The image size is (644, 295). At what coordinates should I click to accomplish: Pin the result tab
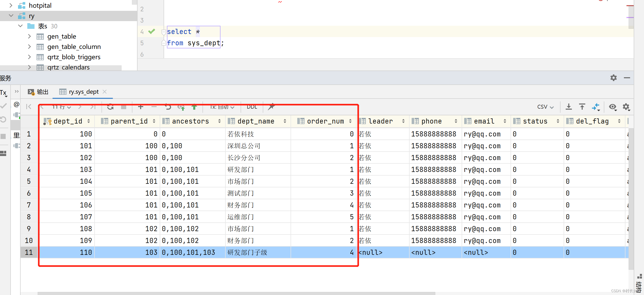point(271,107)
